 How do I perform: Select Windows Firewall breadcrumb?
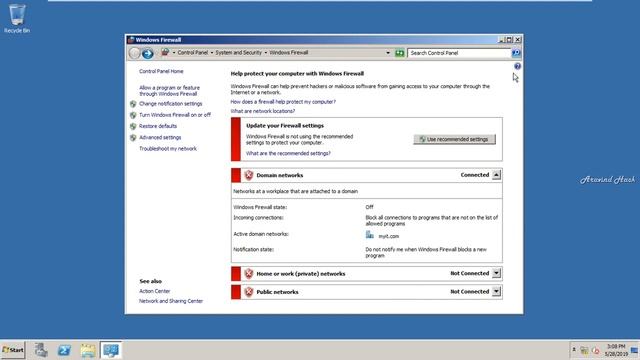coord(289,53)
